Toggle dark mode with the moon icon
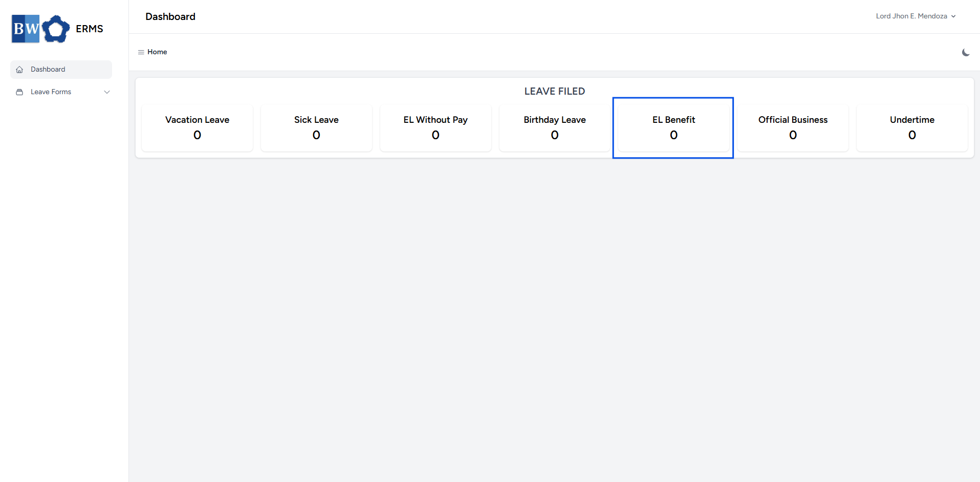Screen dimensions: 980x482 [966, 52]
